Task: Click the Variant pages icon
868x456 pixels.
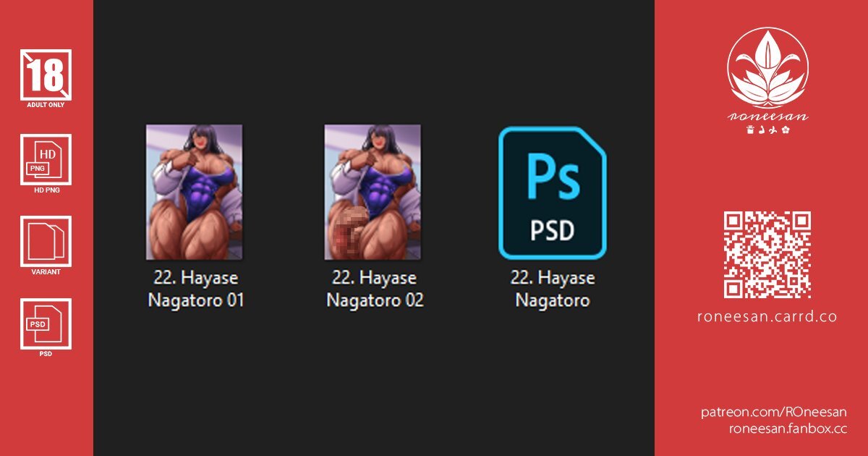Action: pos(46,242)
